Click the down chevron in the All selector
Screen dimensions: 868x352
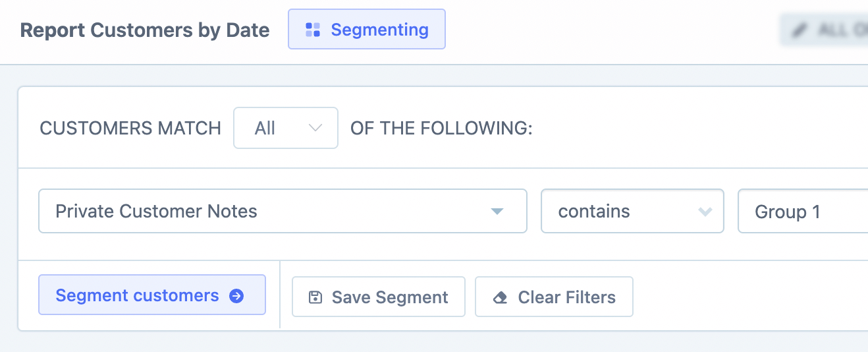coord(315,128)
